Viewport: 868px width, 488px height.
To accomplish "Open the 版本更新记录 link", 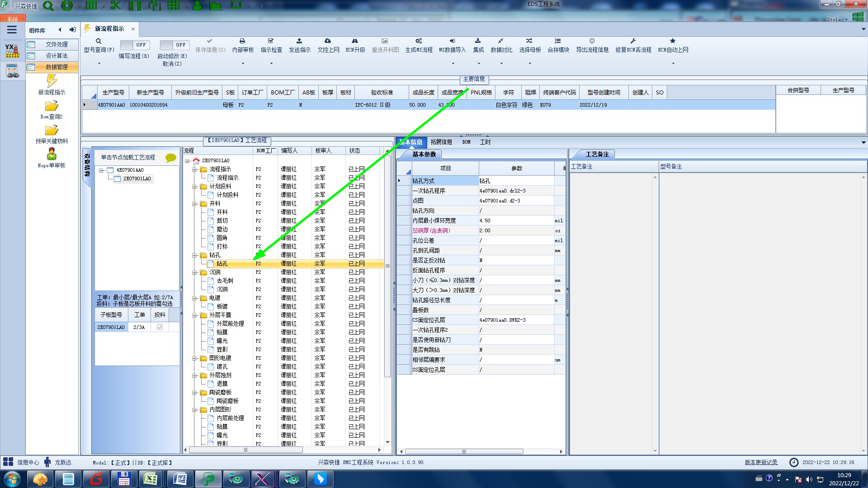I will (x=761, y=462).
